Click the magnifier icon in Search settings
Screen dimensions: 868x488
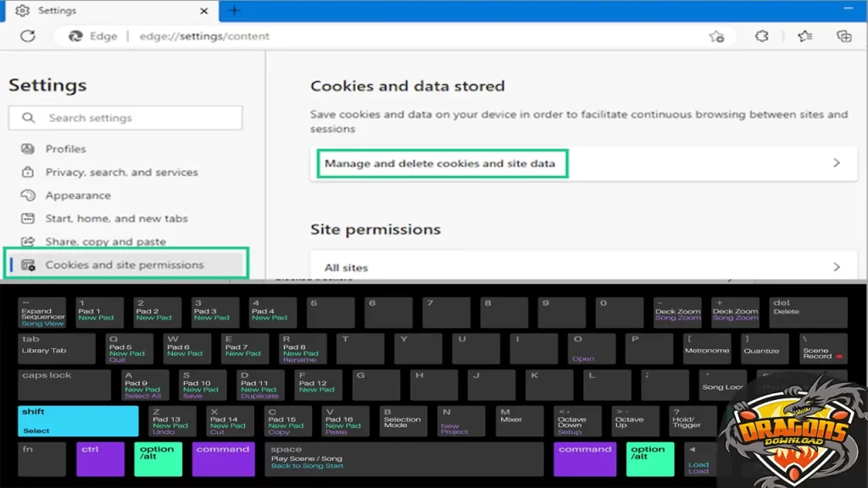tap(29, 119)
